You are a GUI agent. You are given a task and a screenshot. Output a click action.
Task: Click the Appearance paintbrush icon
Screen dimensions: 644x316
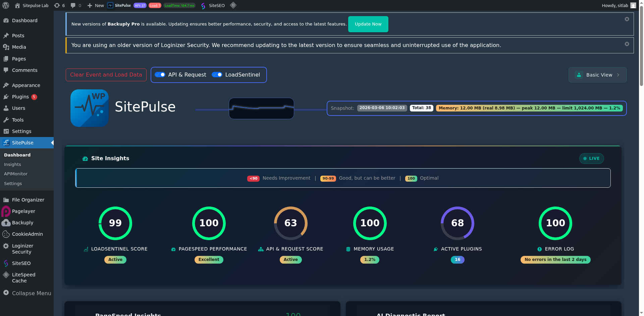click(x=6, y=85)
